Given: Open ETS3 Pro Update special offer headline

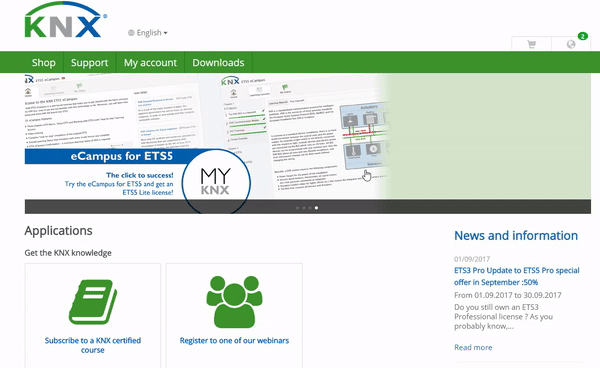Looking at the screenshot, I should (517, 276).
